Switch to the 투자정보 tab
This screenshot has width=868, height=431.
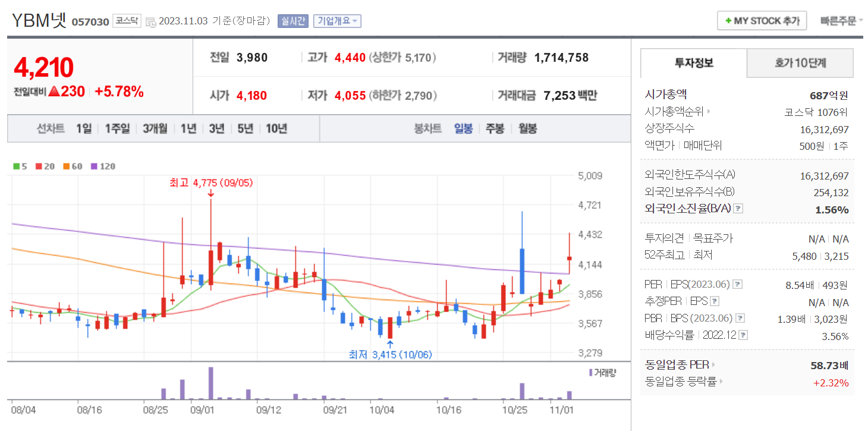(x=694, y=63)
